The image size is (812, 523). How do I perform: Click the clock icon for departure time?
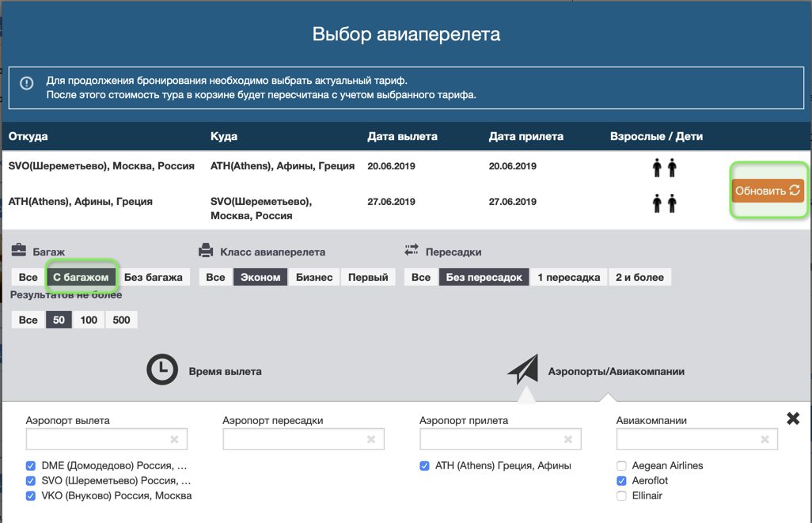coord(162,370)
